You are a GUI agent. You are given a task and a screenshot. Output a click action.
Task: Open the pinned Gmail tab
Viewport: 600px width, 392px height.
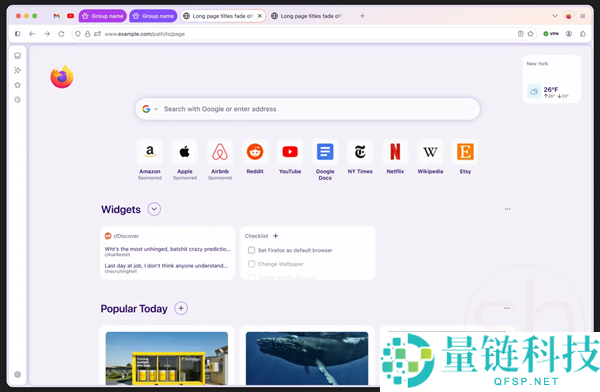tap(57, 16)
